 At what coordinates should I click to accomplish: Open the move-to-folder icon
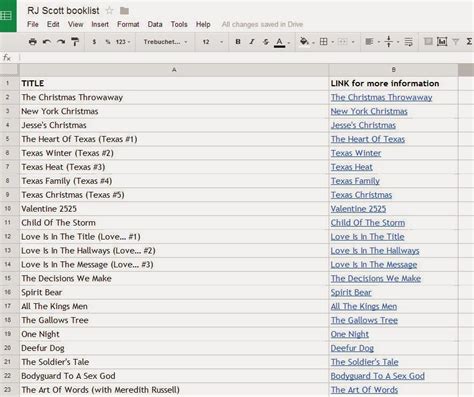124,11
